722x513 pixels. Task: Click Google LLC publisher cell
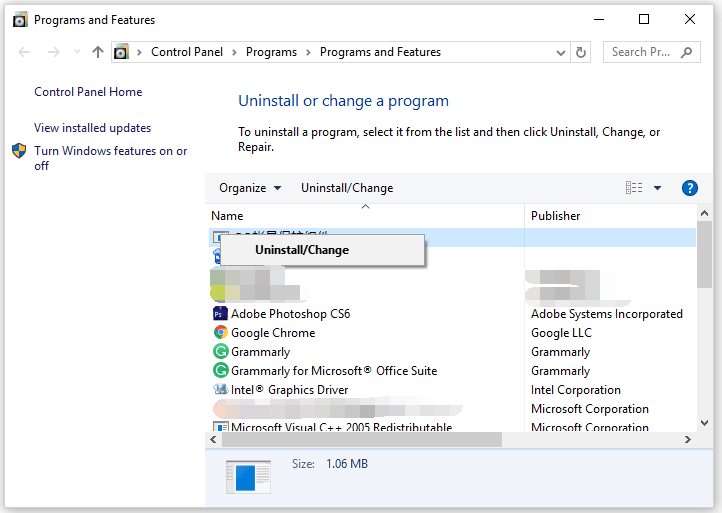click(x=561, y=332)
